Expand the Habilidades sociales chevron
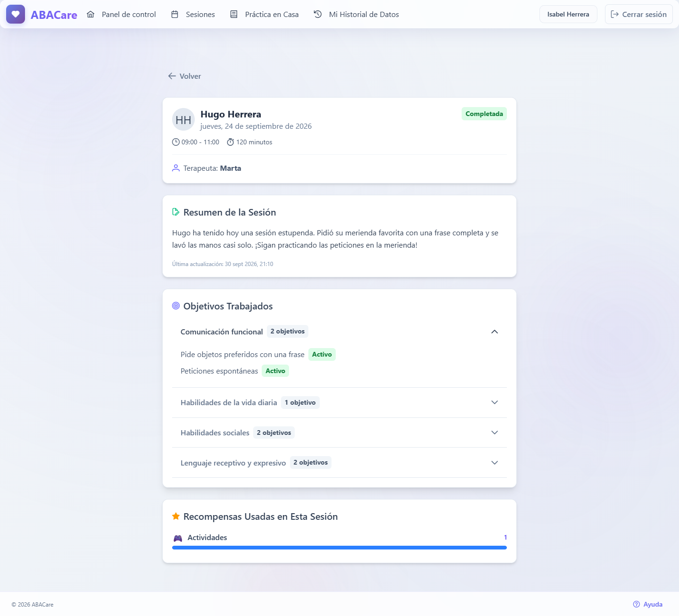 495,433
